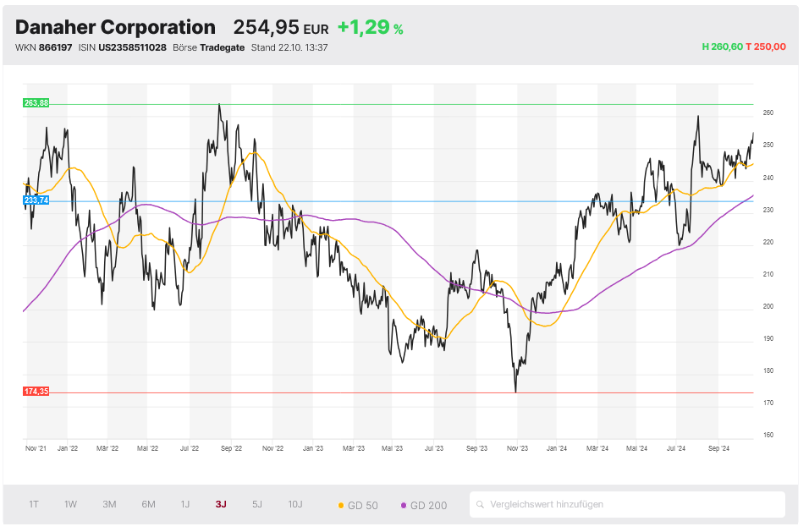Focus the Vergleichswert hinzufügen search field
Screen dimensions: 809x532
pos(627,504)
